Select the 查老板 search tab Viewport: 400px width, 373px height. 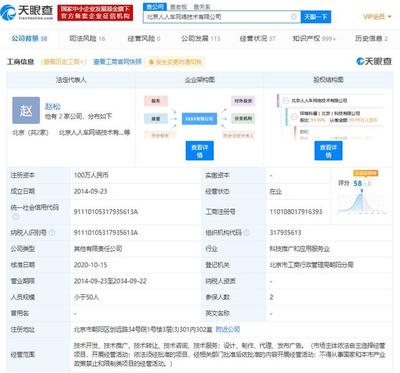[x=179, y=6]
